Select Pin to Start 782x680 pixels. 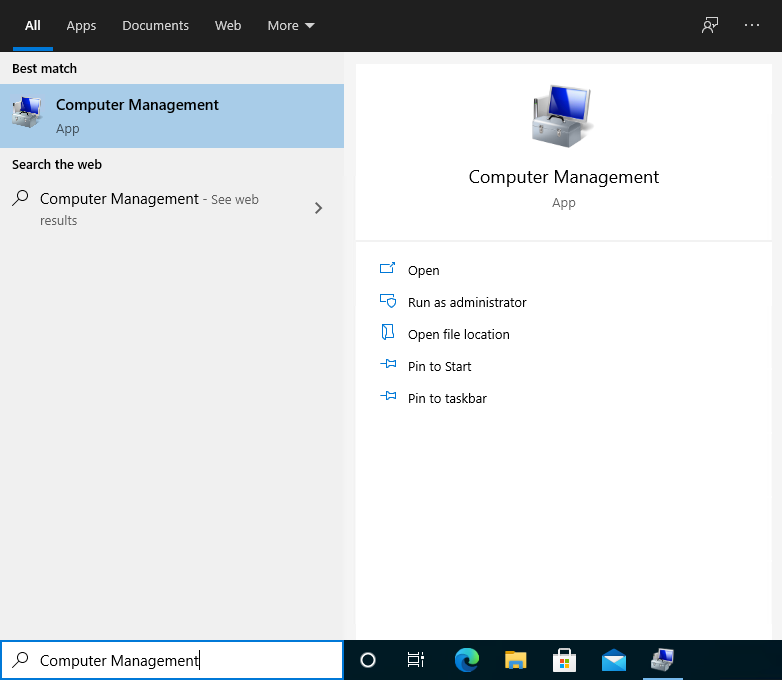point(439,366)
